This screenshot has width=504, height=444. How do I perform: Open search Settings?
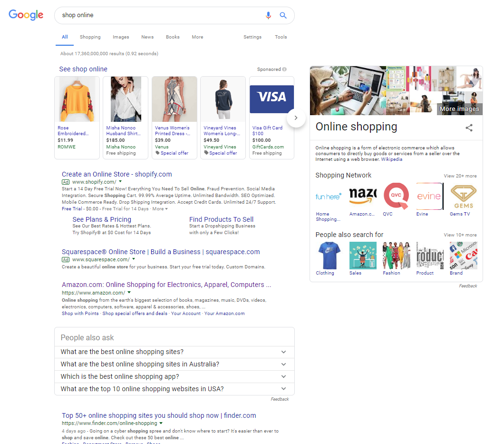(252, 37)
